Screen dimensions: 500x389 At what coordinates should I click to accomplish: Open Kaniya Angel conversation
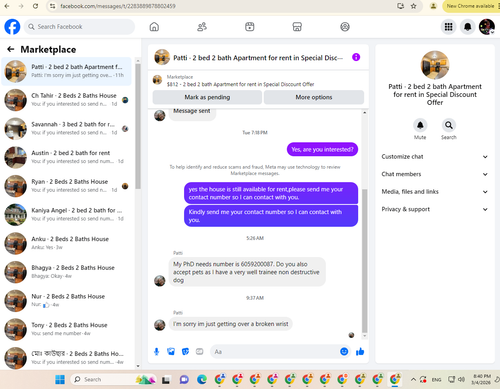coord(67,215)
